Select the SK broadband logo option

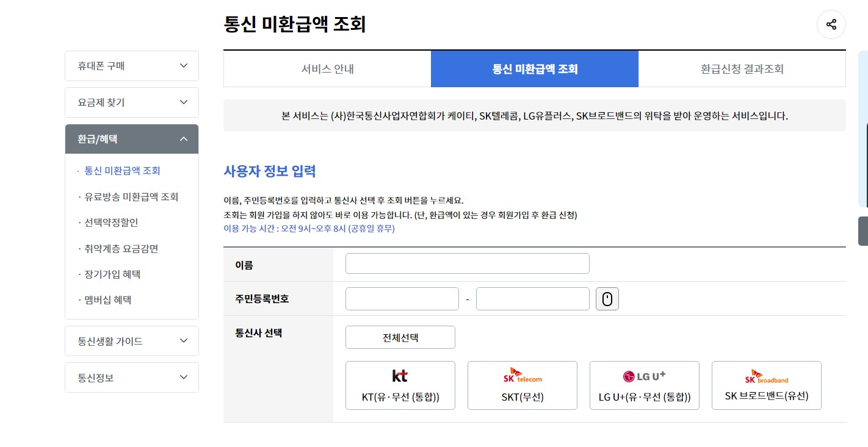point(766,376)
